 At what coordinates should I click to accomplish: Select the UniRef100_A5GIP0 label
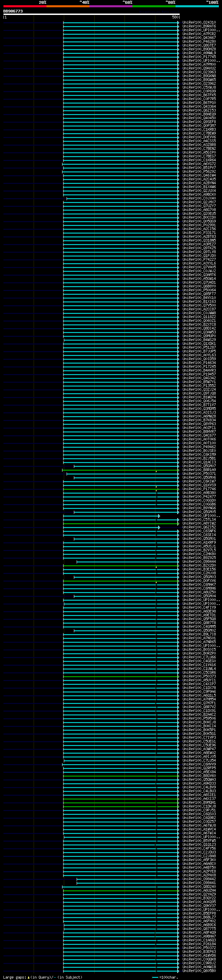[199, 152]
